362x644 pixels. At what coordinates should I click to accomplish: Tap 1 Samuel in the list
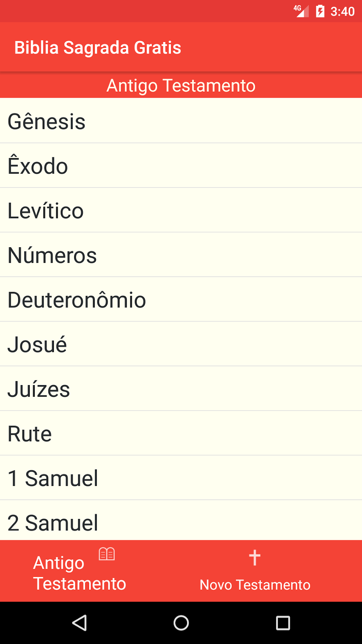click(181, 478)
